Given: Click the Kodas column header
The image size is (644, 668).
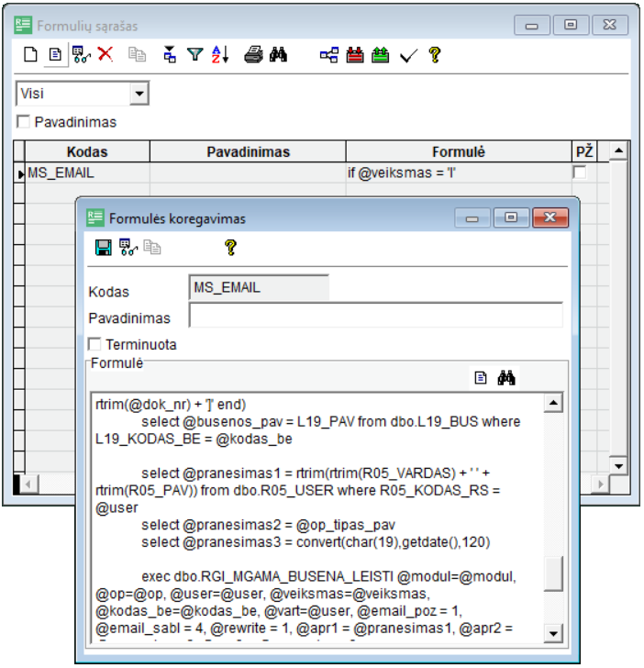Looking at the screenshot, I should point(87,151).
